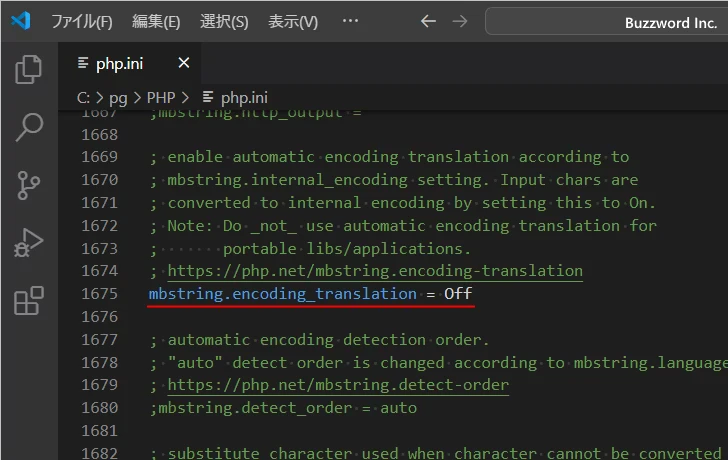The height and width of the screenshot is (460, 728).
Task: Click the ;mbstring.detect_order = auto line
Action: [x=283, y=408]
